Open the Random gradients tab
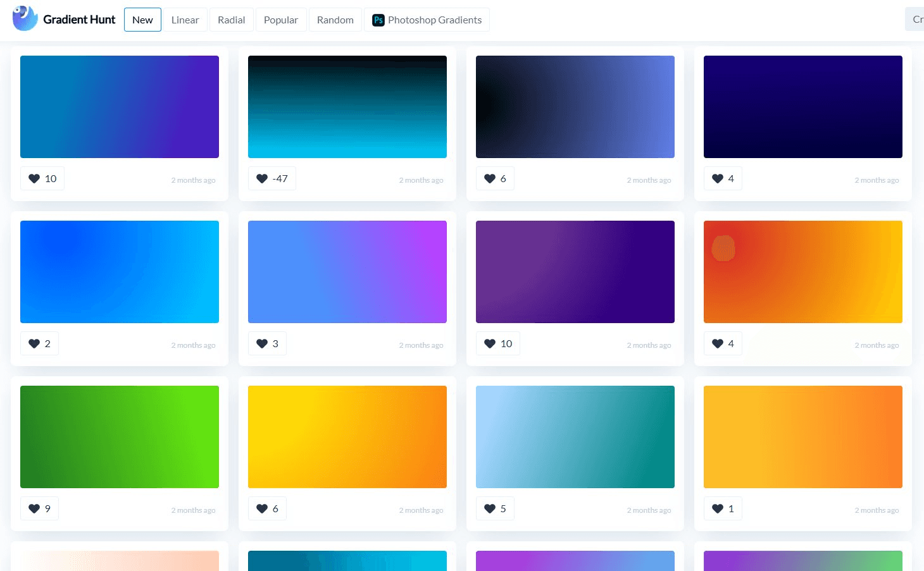Image resolution: width=924 pixels, height=571 pixels. (335, 20)
